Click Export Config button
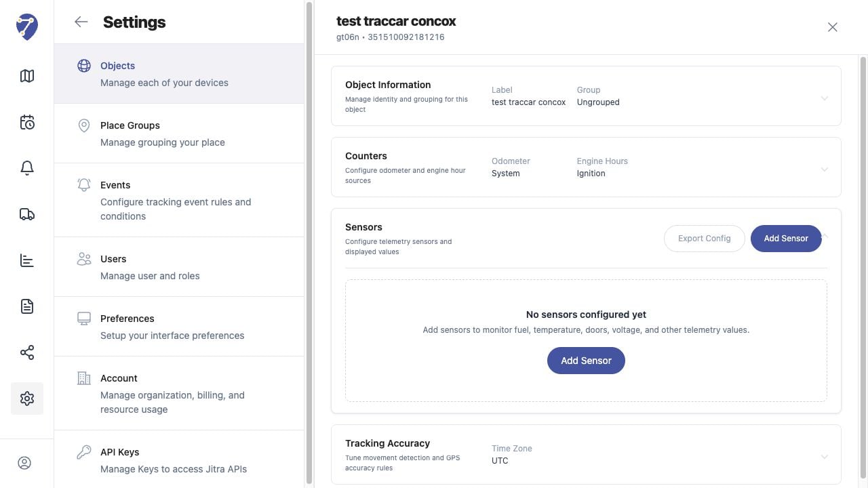 click(x=704, y=239)
